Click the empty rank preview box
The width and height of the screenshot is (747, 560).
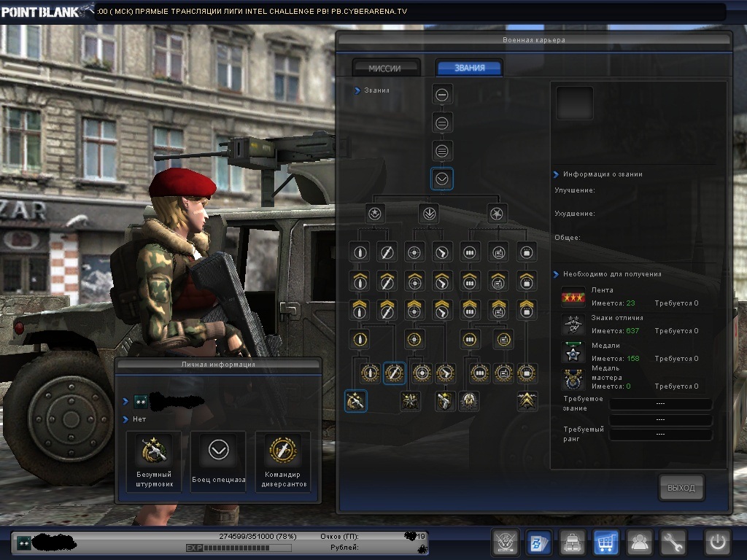[575, 103]
